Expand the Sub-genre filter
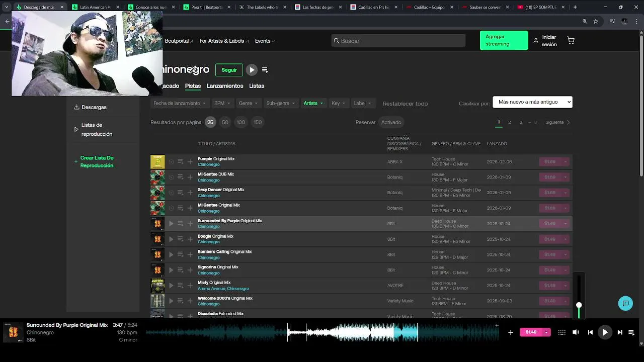This screenshot has width=644, height=362. pos(281,103)
